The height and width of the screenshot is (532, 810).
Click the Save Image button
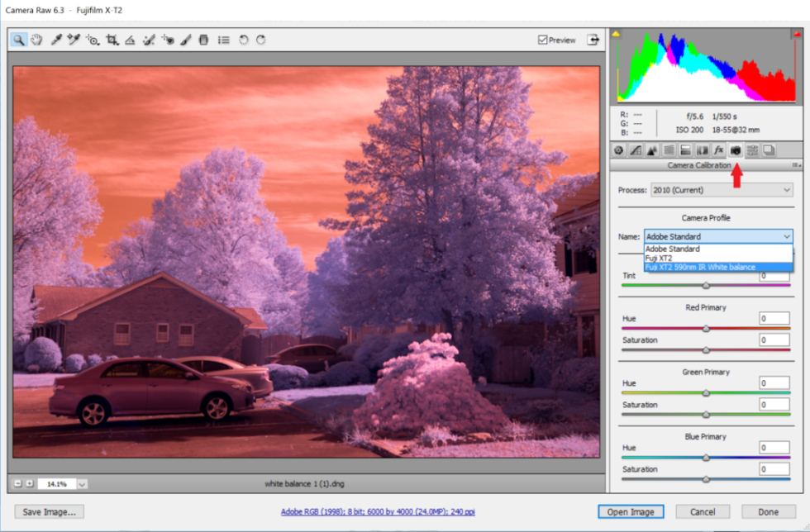coord(49,512)
